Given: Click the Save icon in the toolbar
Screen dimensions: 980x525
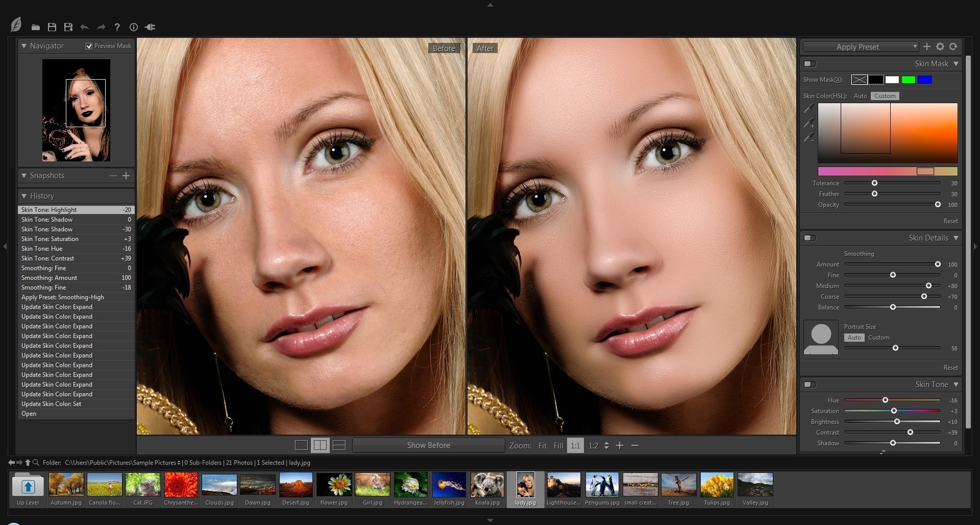Looking at the screenshot, I should (52, 27).
